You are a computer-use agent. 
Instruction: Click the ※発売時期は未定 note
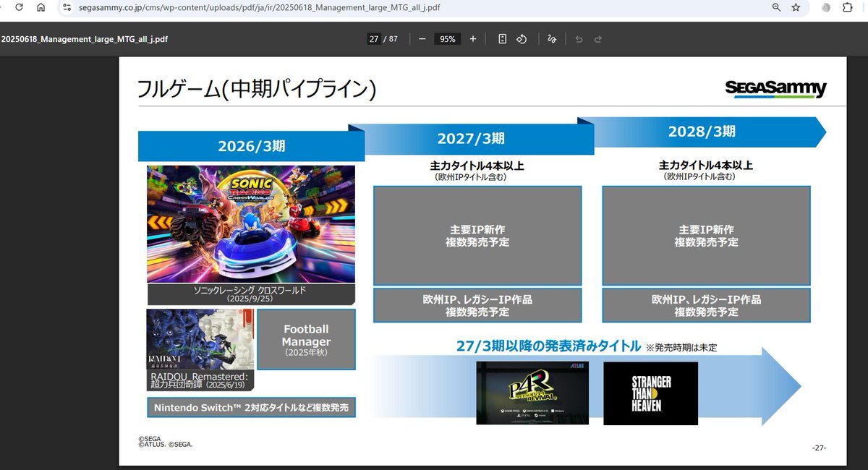(681, 348)
